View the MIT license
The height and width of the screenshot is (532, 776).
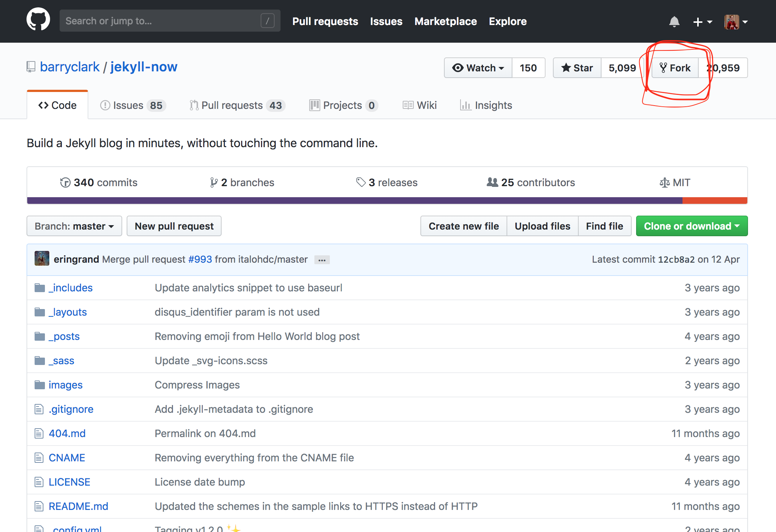675,182
